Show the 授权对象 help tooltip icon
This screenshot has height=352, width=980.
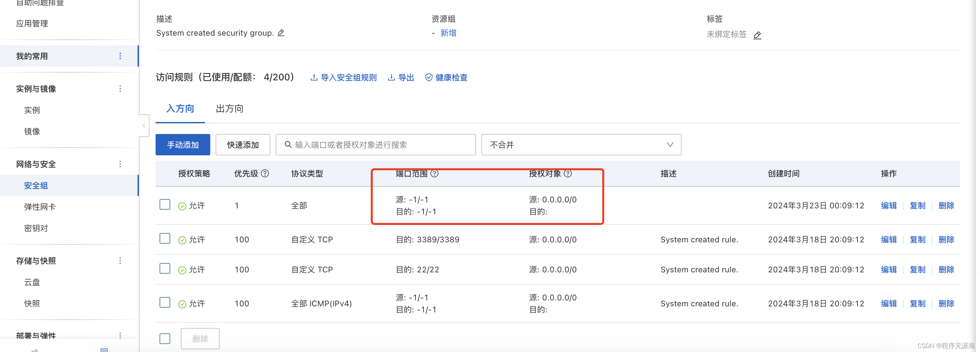pyautogui.click(x=568, y=174)
